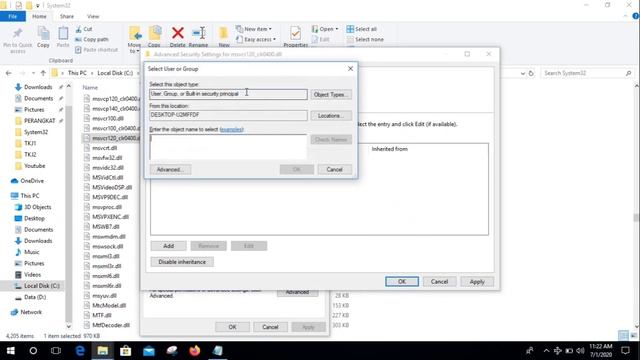
Task: Click Copy path in ribbon
Action: (x=92, y=39)
